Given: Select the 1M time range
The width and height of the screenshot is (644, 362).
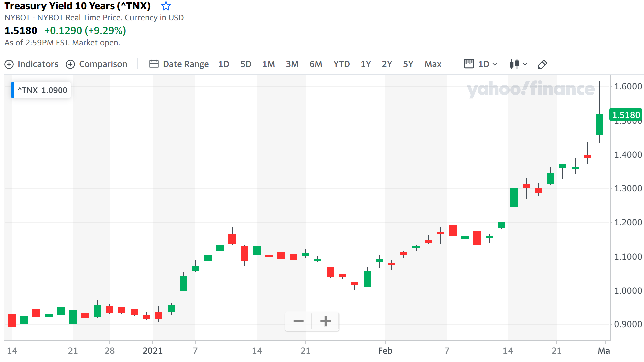Looking at the screenshot, I should [268, 64].
